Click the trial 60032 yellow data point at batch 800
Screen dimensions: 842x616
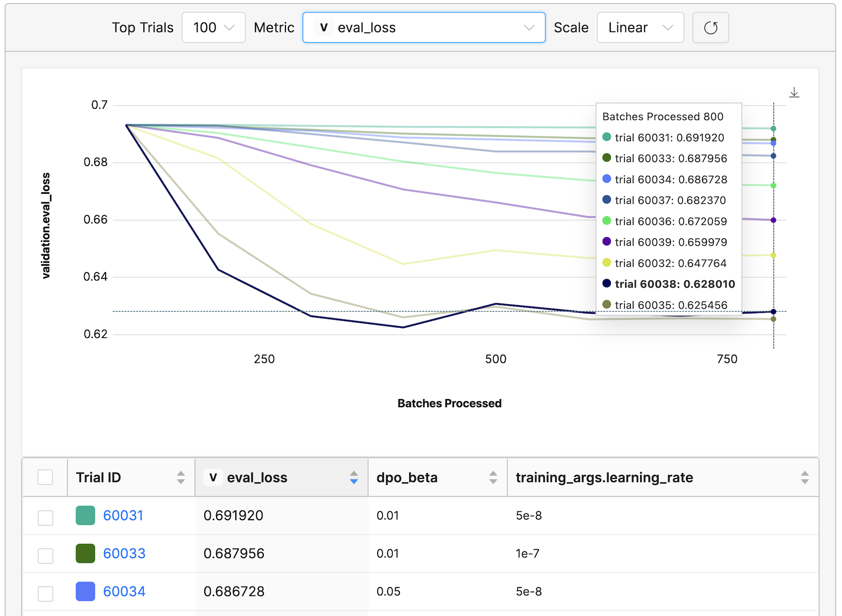pyautogui.click(x=773, y=255)
